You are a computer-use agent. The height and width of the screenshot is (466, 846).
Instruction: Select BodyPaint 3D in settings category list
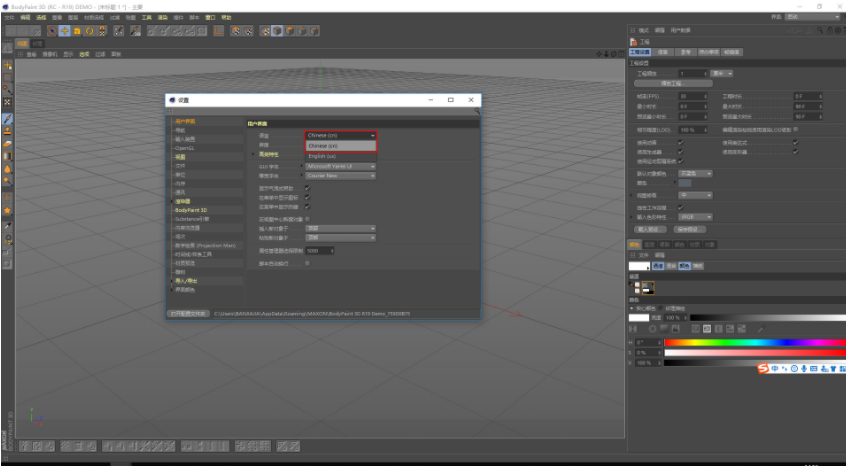191,210
